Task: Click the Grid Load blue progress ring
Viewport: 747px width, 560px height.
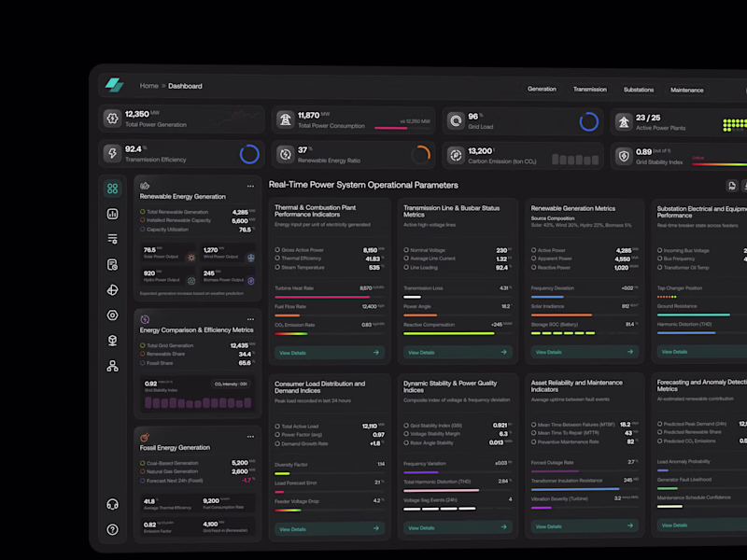Action: pos(589,122)
